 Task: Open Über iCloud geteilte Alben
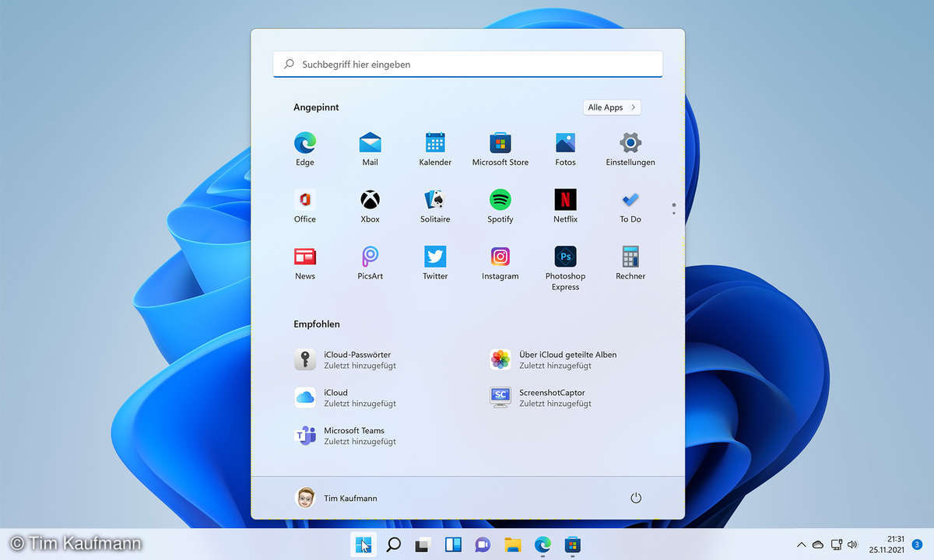click(553, 359)
